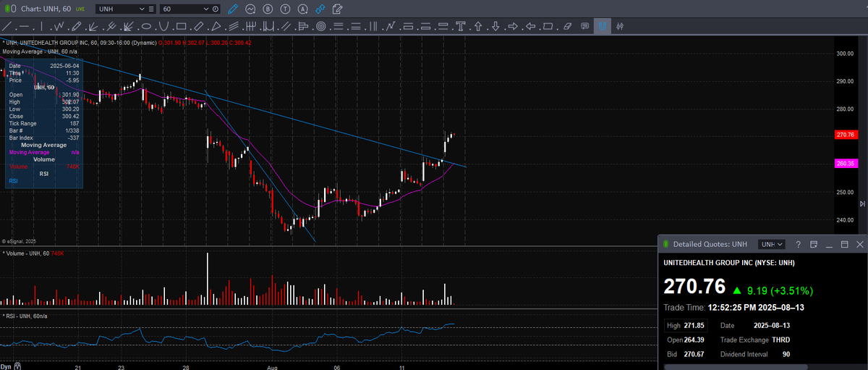
Task: Open the time template clock icon
Action: point(215,9)
